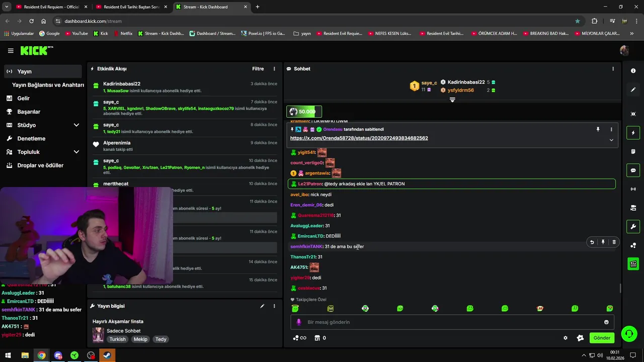Switch to Resident Evil Tarihi browser tab
This screenshot has height=362, width=644.
tap(131, 7)
